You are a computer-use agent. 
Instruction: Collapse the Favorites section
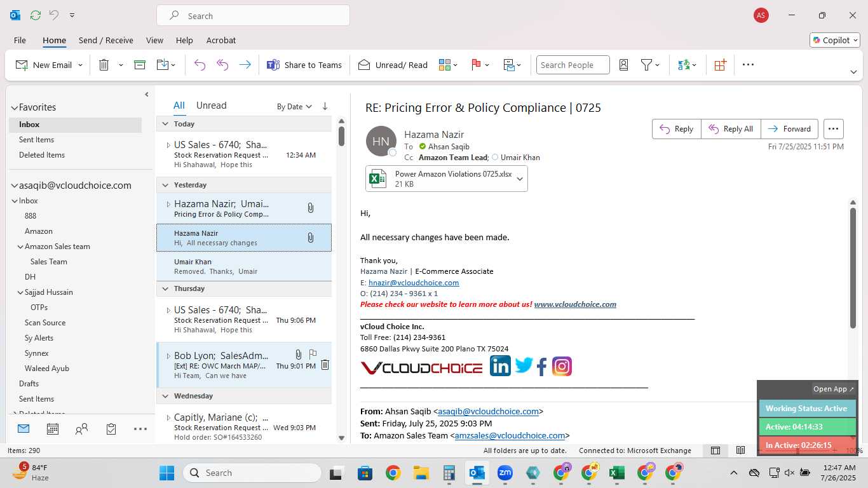15,107
